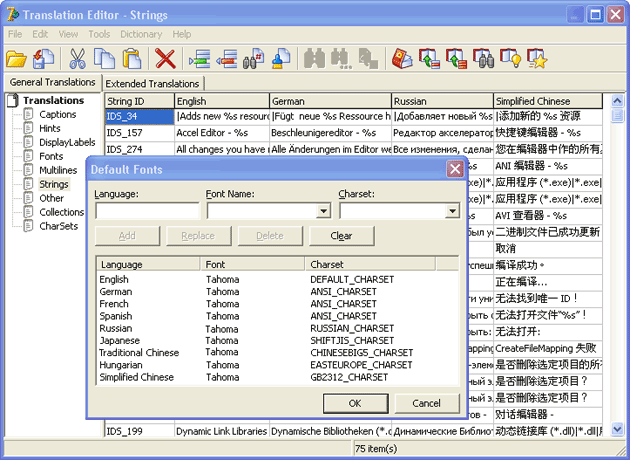Click the Clear button

(342, 236)
